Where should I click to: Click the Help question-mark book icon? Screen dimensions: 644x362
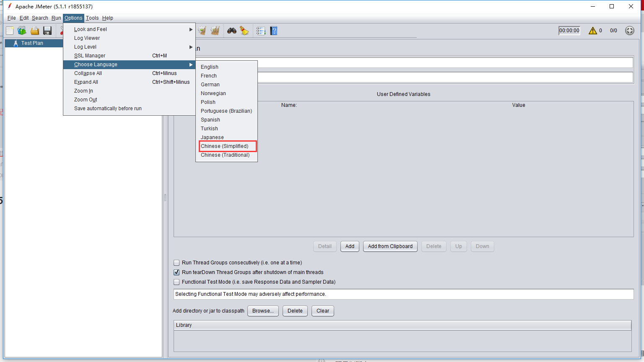point(274,31)
